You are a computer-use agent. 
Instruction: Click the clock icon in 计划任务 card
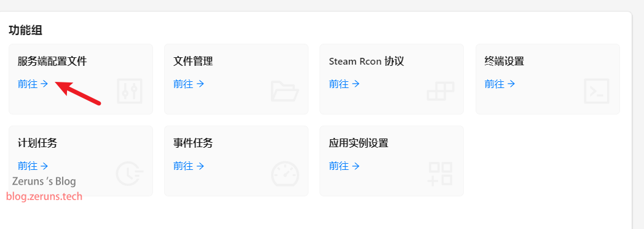coord(130,174)
